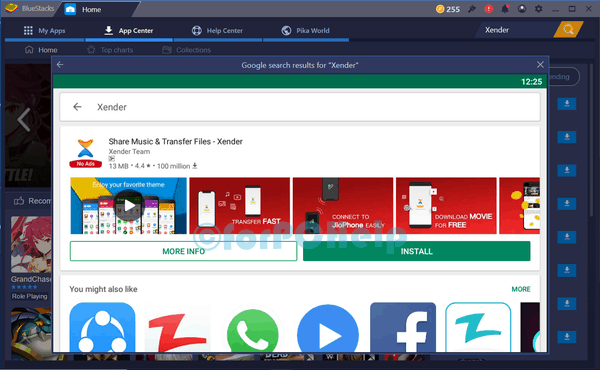
Task: Open the Collections section
Action: (x=187, y=50)
